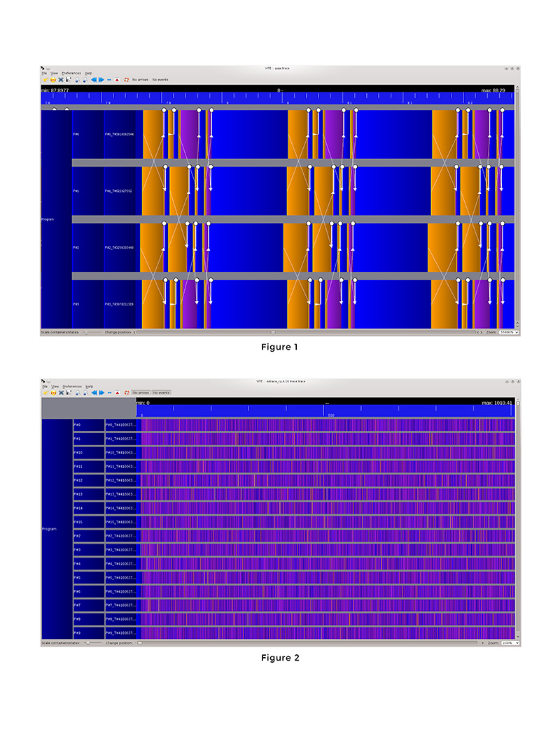Image resolution: width=560 pixels, height=737 pixels.
Task: Toggle No events in the paje trace window
Action: 160,80
